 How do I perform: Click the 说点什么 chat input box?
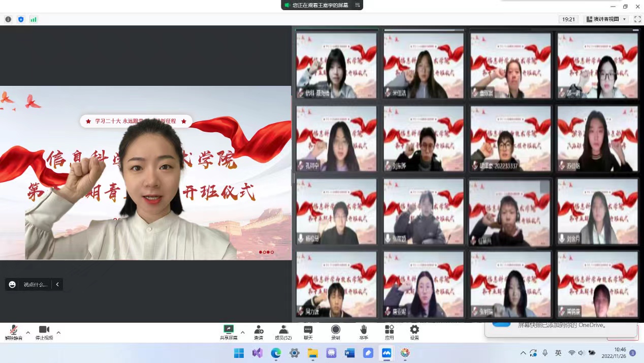[x=36, y=285]
